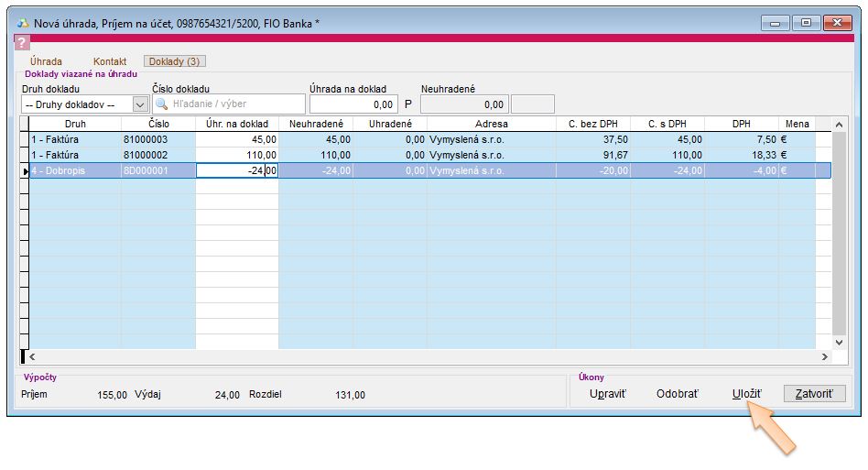The height and width of the screenshot is (470, 868).
Task: Open the Kontakt tab
Action: point(110,61)
